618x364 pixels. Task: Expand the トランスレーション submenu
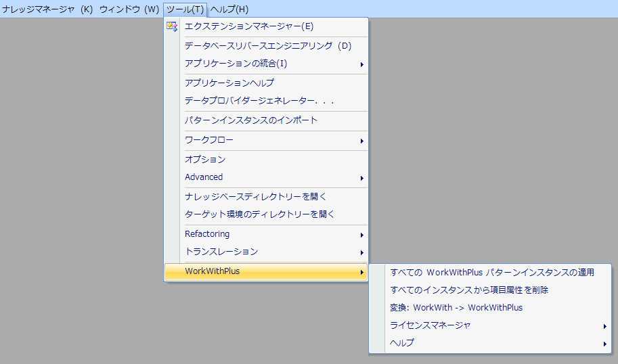(x=221, y=252)
